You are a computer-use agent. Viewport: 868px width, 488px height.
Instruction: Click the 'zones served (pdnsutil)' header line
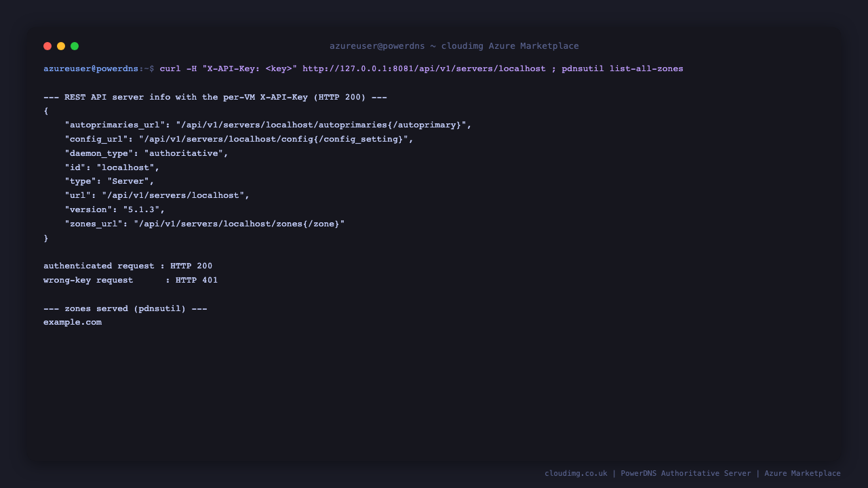tap(125, 308)
